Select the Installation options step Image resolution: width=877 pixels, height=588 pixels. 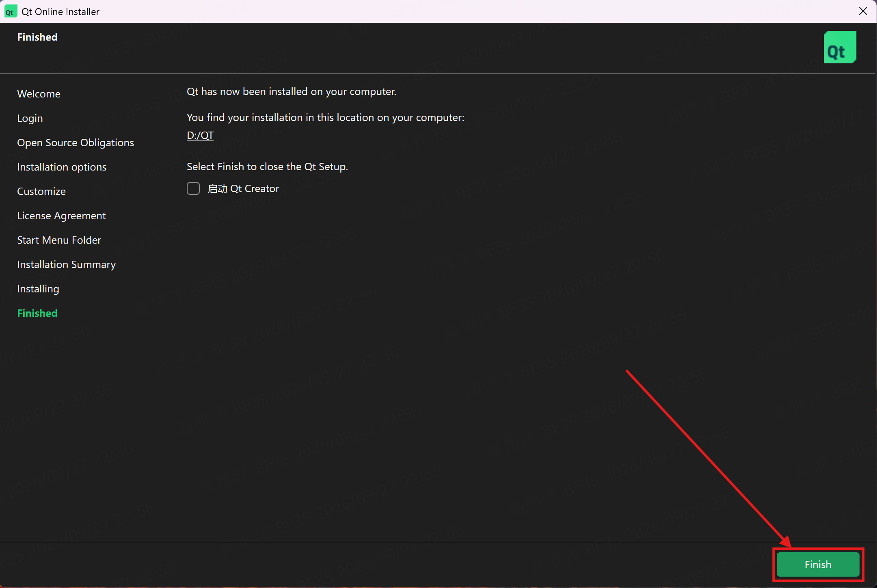[x=62, y=167]
